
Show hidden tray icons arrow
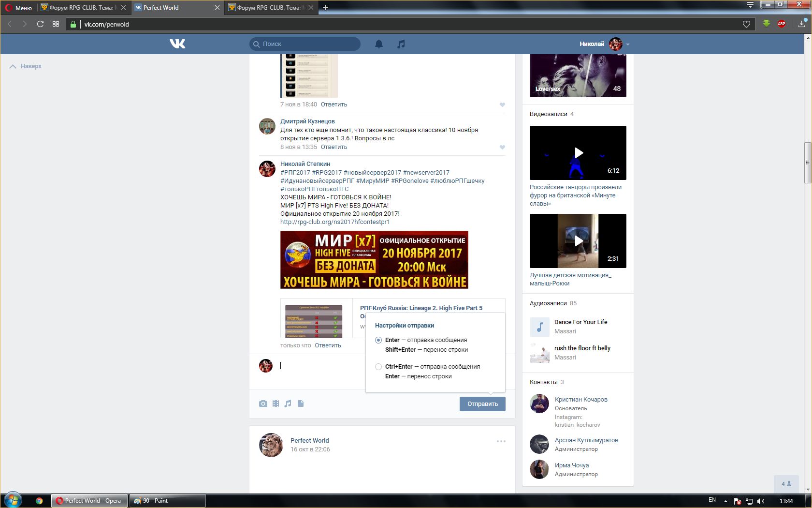click(725, 501)
